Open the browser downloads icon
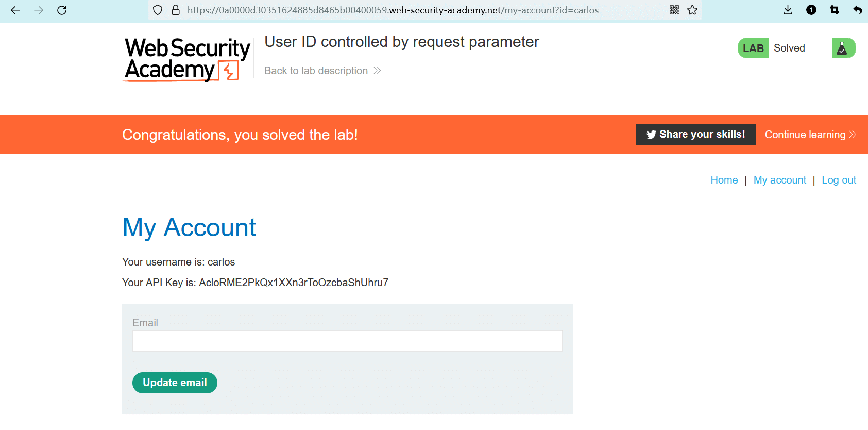This screenshot has height=430, width=868. pos(788,10)
